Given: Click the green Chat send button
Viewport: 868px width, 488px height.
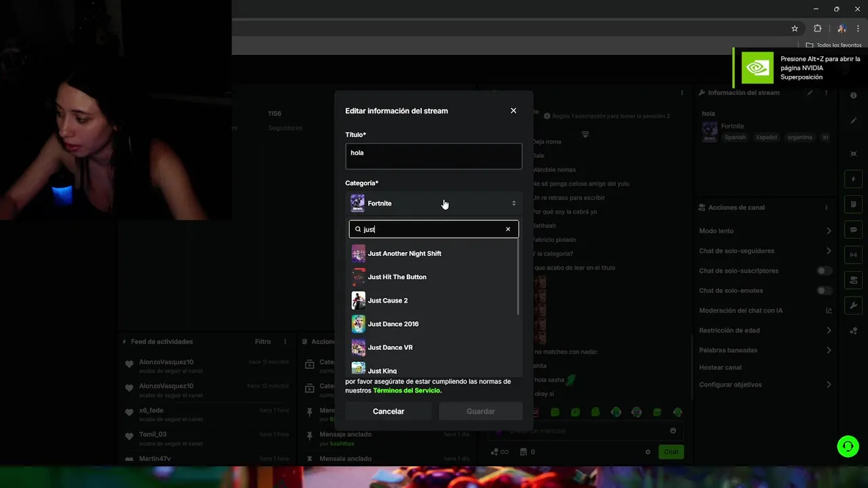Looking at the screenshot, I should [x=671, y=452].
